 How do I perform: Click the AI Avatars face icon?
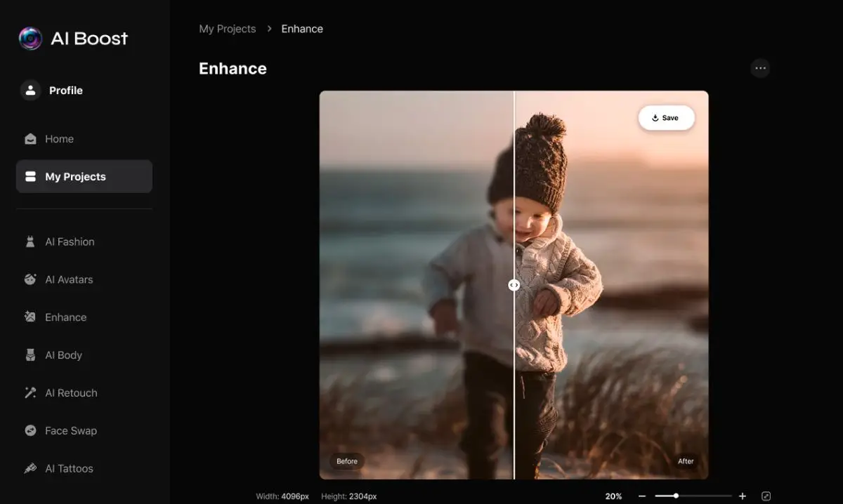pyautogui.click(x=30, y=279)
